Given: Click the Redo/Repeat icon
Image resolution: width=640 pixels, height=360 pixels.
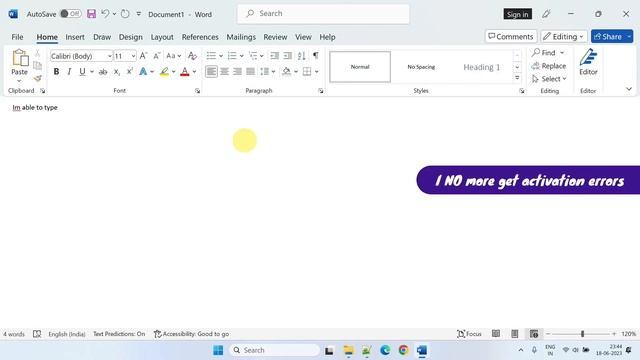Looking at the screenshot, I should pos(125,14).
